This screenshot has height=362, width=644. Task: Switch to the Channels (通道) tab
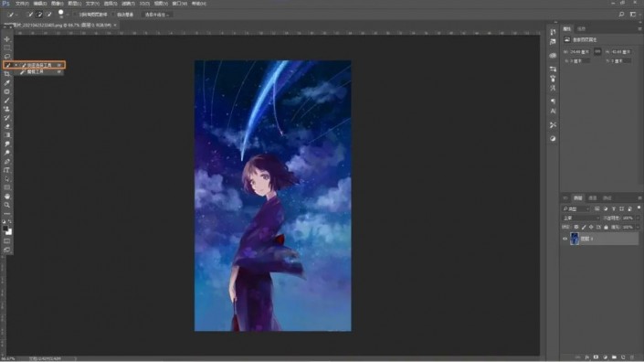592,198
